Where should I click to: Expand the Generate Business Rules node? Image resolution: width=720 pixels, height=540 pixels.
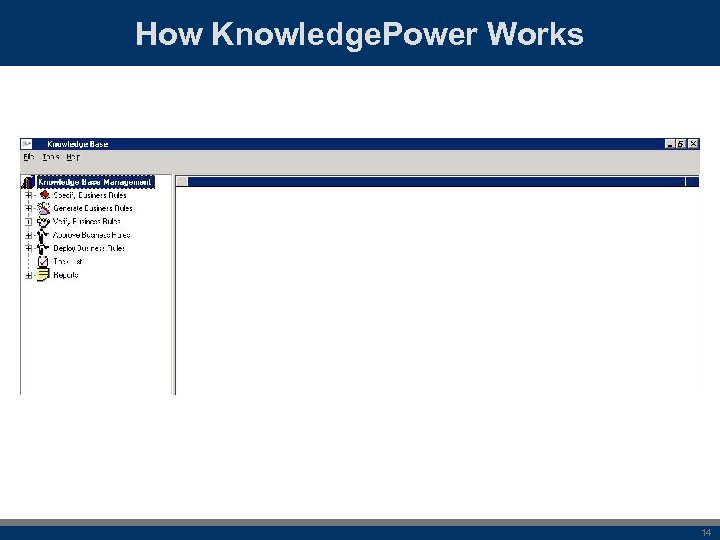28,208
